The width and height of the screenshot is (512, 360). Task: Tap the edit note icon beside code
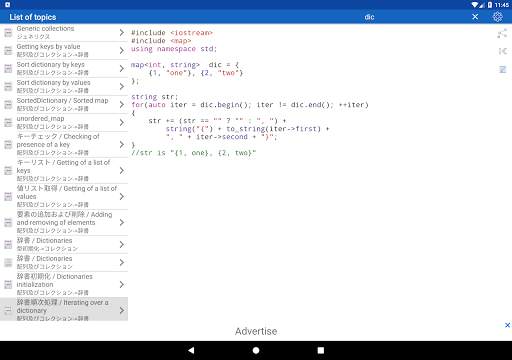tap(502, 69)
